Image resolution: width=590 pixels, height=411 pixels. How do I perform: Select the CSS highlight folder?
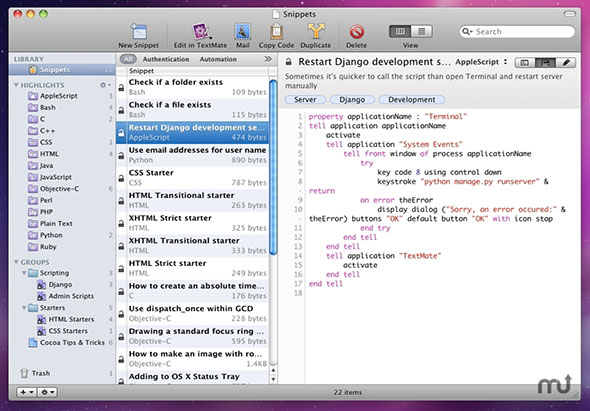[x=62, y=142]
